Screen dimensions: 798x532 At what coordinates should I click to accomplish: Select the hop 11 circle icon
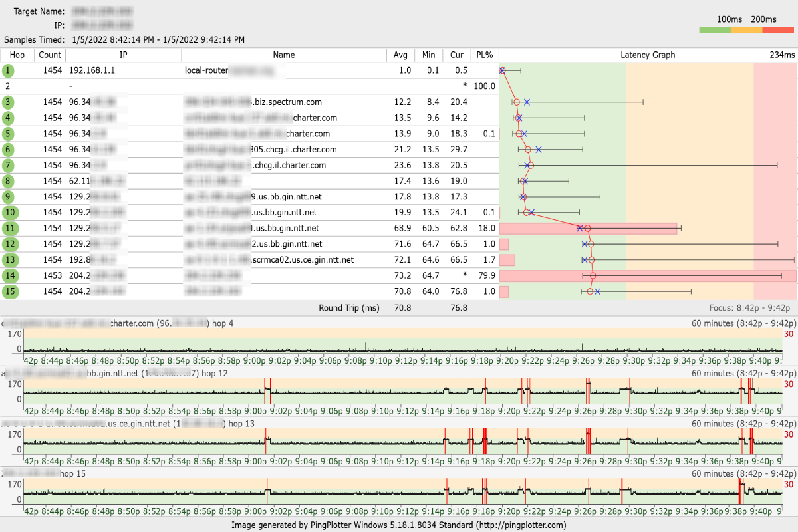tap(8, 229)
